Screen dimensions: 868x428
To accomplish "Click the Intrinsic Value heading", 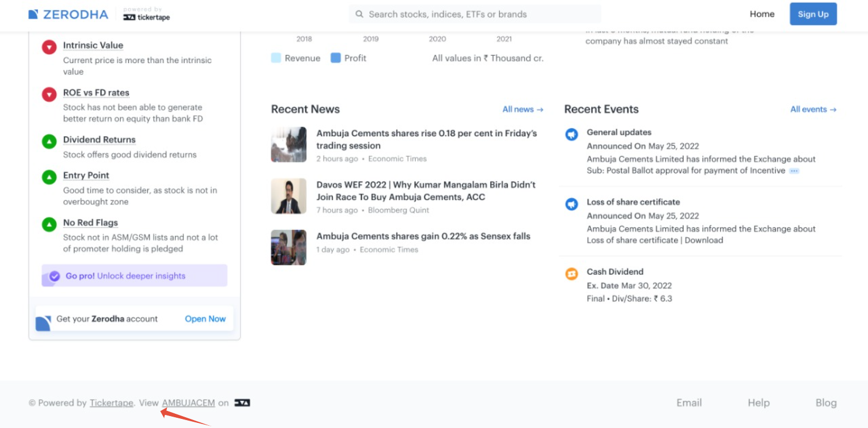I will tap(93, 45).
